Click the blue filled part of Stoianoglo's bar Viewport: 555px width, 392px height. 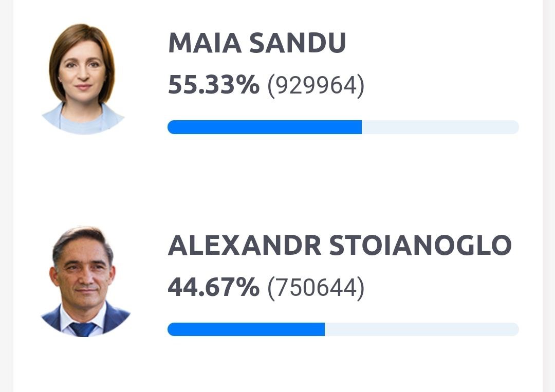[x=247, y=329]
